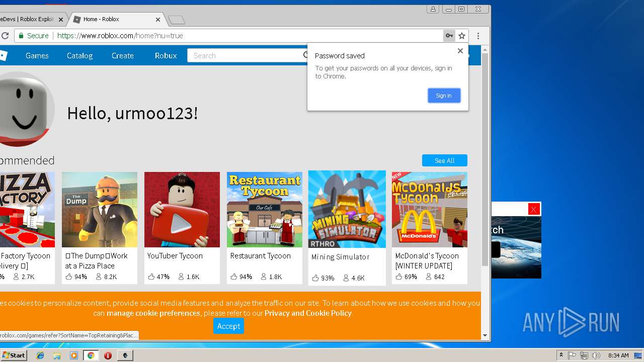Click Sign in button in password popup
The height and width of the screenshot is (362, 644).
click(x=444, y=96)
